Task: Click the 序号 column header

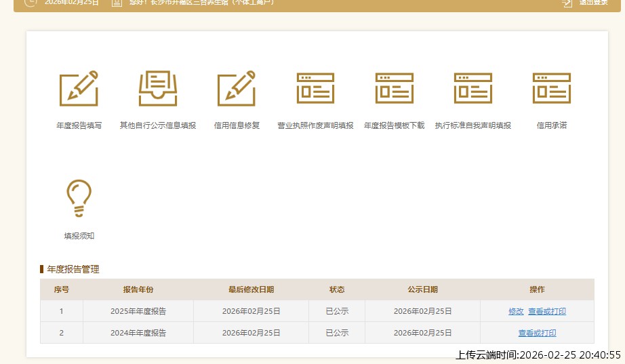Action: (62, 290)
